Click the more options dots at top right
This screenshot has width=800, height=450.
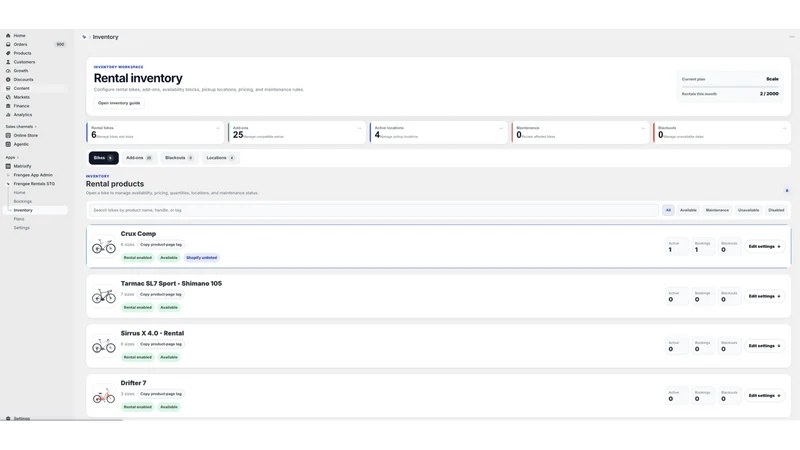click(x=792, y=37)
